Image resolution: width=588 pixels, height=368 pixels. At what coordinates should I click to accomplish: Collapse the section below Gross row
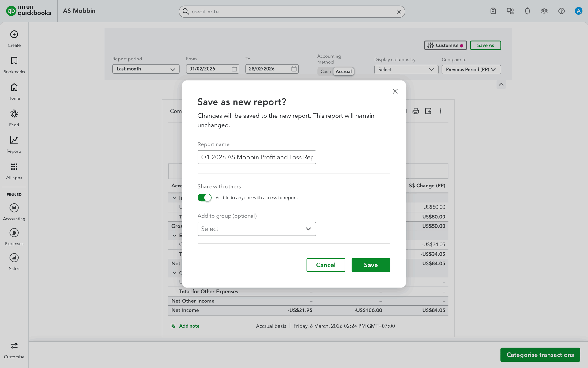[x=175, y=236]
